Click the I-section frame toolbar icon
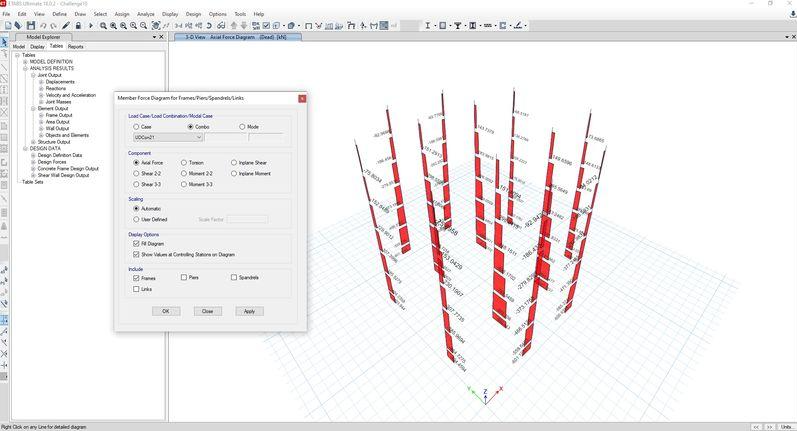The width and height of the screenshot is (797, 431). [427, 25]
